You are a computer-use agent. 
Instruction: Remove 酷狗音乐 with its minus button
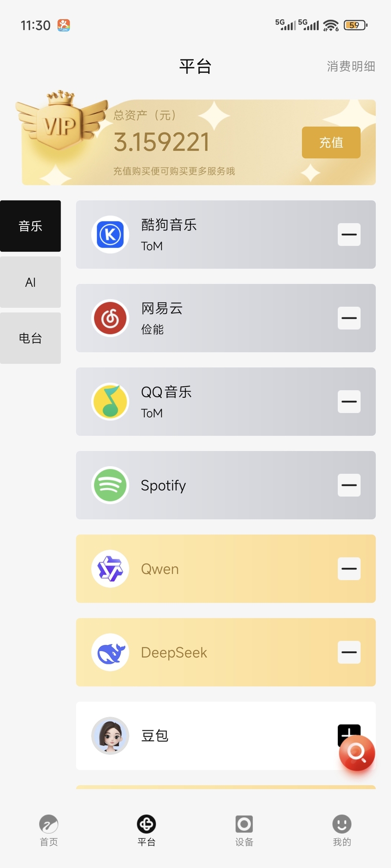tap(349, 234)
